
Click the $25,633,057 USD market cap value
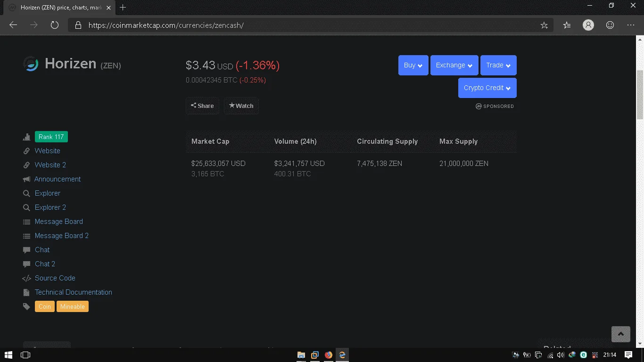[218, 164]
